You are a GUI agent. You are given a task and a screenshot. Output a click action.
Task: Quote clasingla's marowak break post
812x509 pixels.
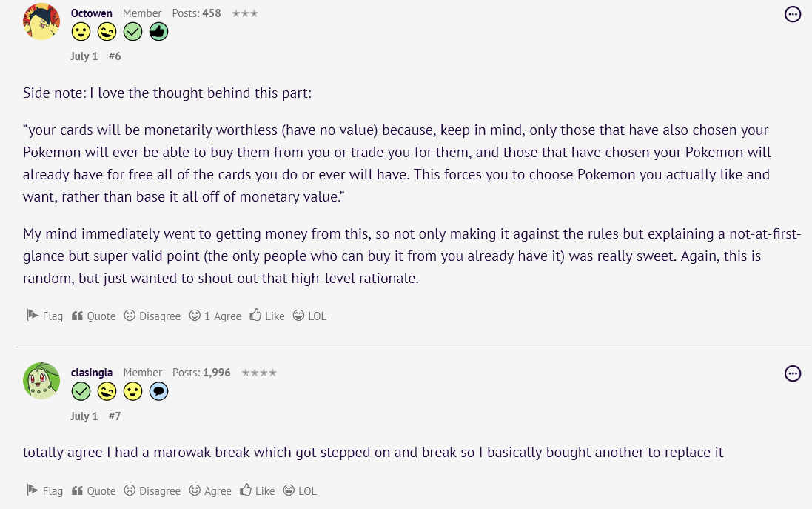[93, 490]
